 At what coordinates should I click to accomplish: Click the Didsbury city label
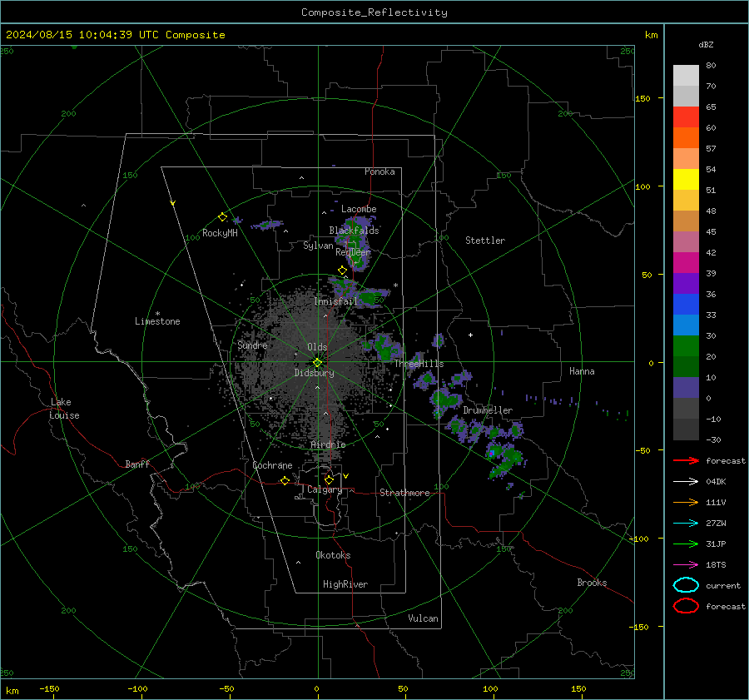pyautogui.click(x=315, y=373)
